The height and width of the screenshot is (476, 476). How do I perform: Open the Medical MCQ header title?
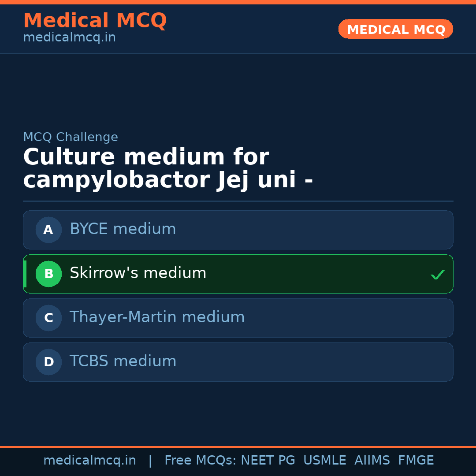click(x=95, y=21)
